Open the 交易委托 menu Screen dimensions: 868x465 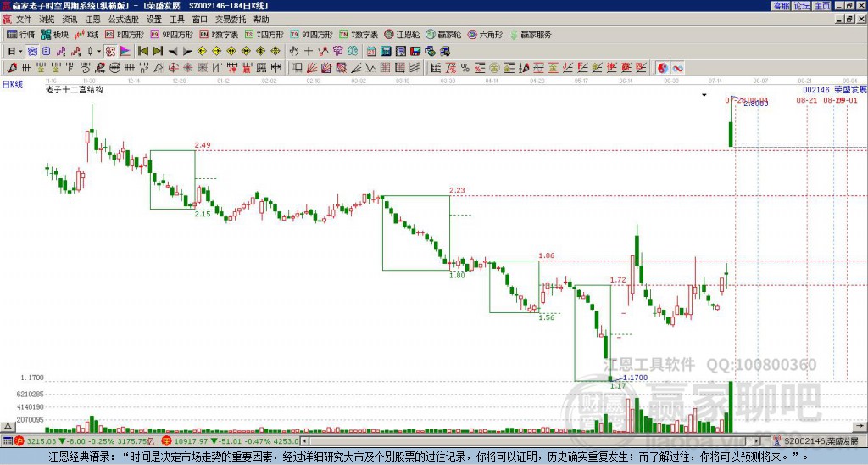[x=231, y=20]
